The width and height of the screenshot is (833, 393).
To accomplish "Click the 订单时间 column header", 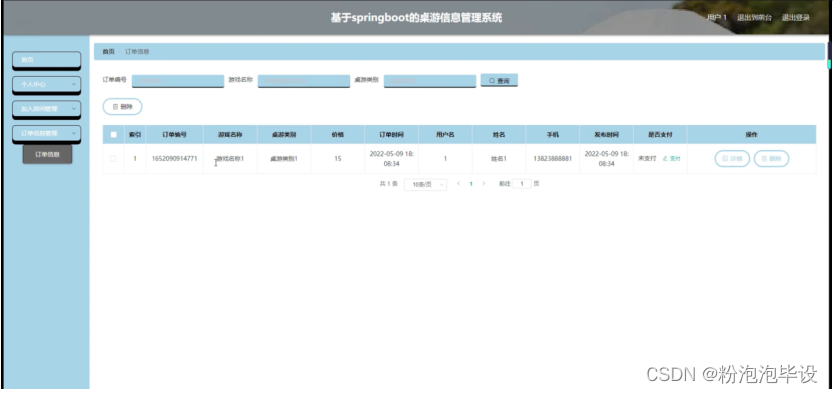I will pyautogui.click(x=391, y=134).
